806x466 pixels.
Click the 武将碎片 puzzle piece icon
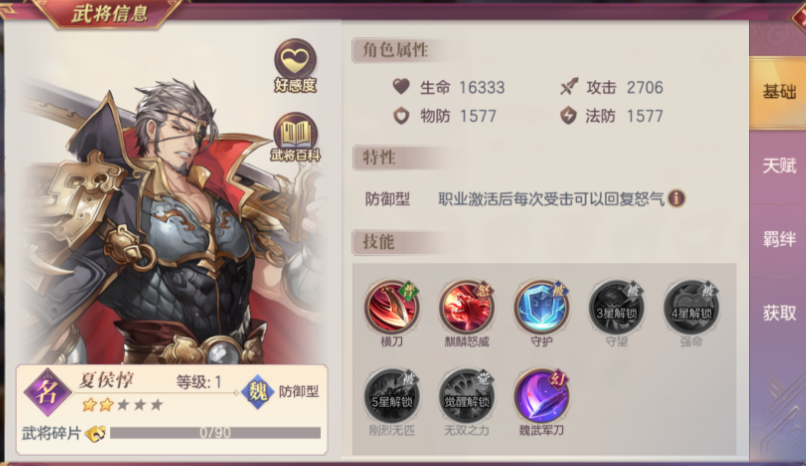(96, 434)
